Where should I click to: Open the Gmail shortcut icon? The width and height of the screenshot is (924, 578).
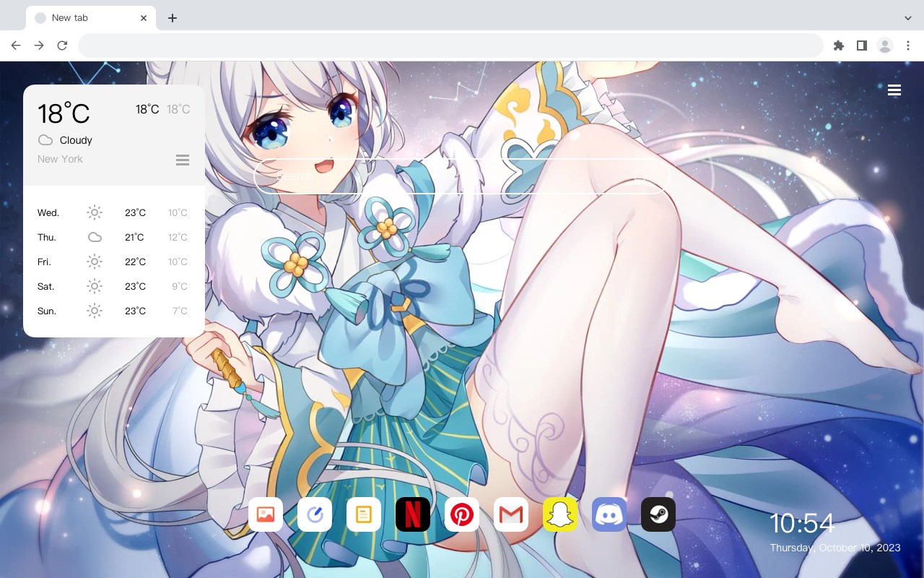pyautogui.click(x=511, y=514)
